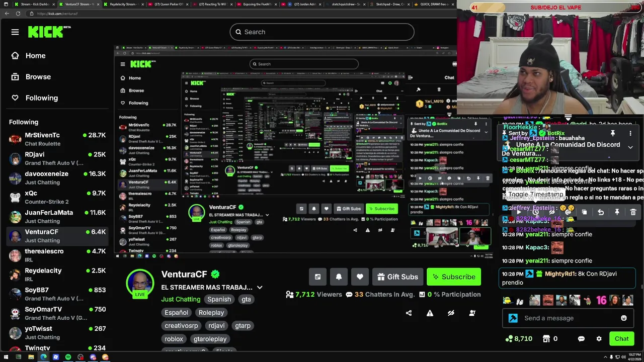This screenshot has width=644, height=362.
Task: Toggle stream notifications bell
Action: tap(339, 277)
